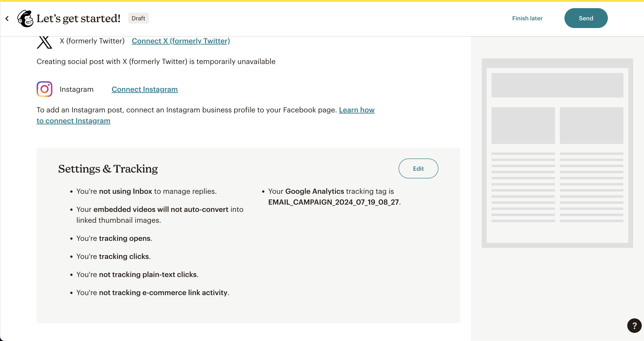Viewport: 644px width, 341px height.
Task: Select the 'tracking clicks.' line
Action: coord(113,256)
